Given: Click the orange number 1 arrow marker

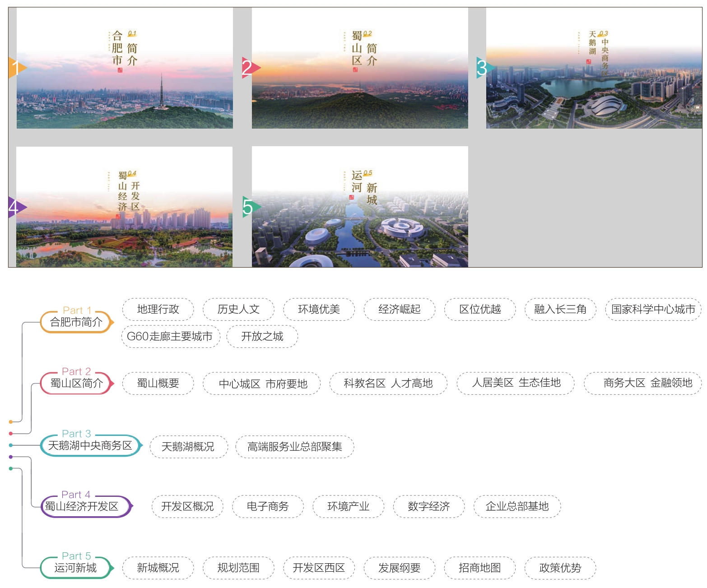Looking at the screenshot, I should 17,68.
